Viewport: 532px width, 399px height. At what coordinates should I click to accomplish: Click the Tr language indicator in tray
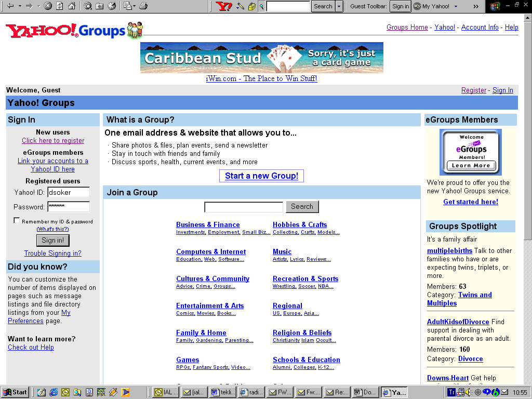click(451, 392)
